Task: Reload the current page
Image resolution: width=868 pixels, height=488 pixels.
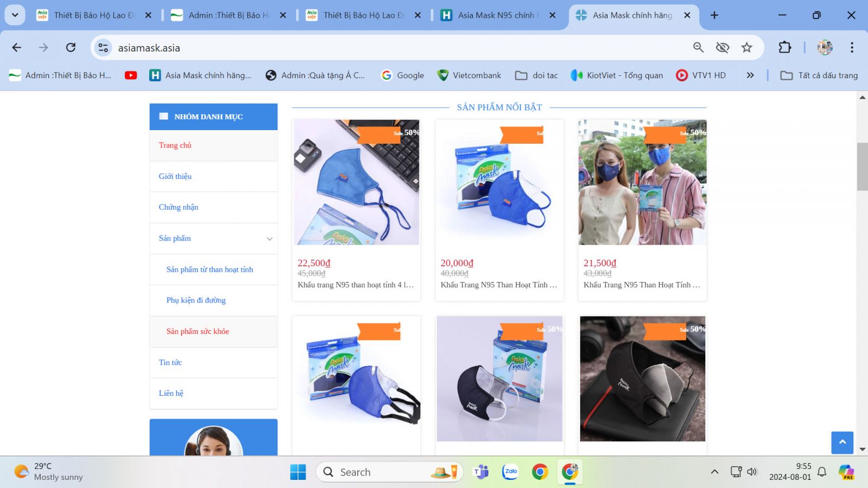Action: click(x=71, y=48)
